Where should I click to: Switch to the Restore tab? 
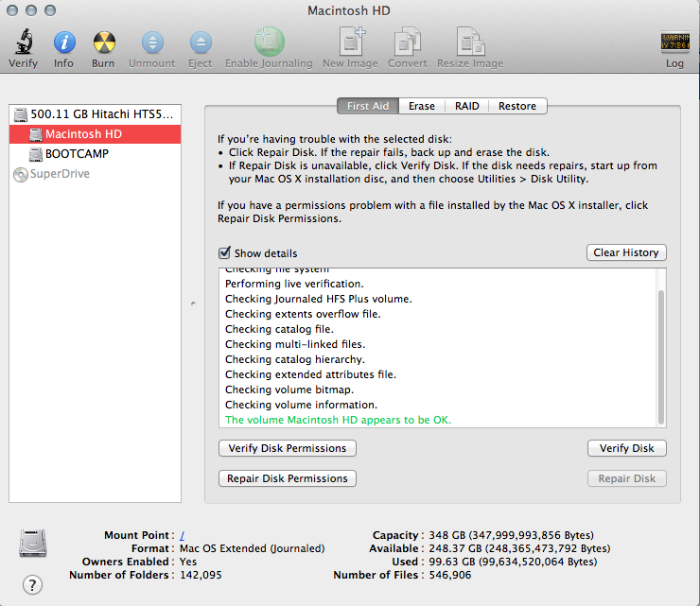point(517,106)
